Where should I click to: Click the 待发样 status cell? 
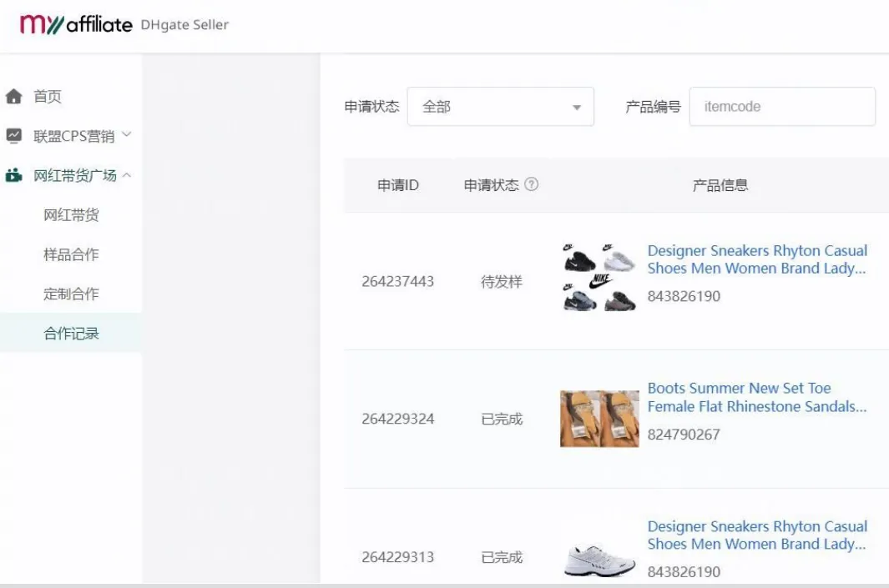pyautogui.click(x=501, y=282)
